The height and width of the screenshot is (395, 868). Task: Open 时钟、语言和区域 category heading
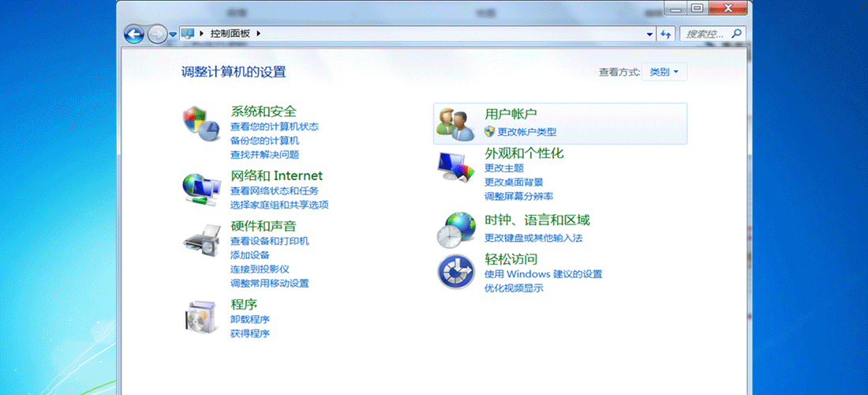(x=537, y=220)
